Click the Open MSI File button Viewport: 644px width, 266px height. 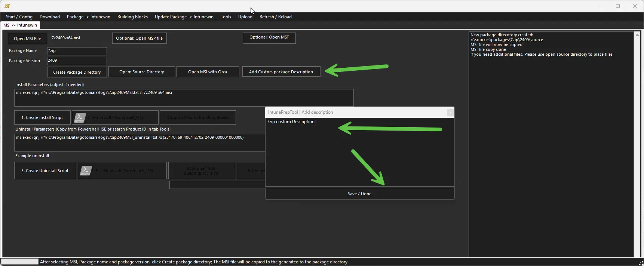(27, 39)
